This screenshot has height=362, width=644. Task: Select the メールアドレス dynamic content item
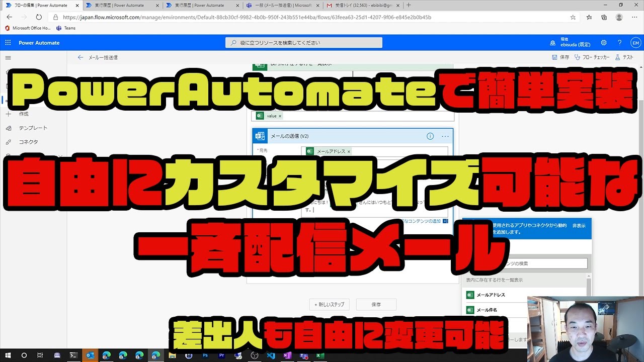524,295
